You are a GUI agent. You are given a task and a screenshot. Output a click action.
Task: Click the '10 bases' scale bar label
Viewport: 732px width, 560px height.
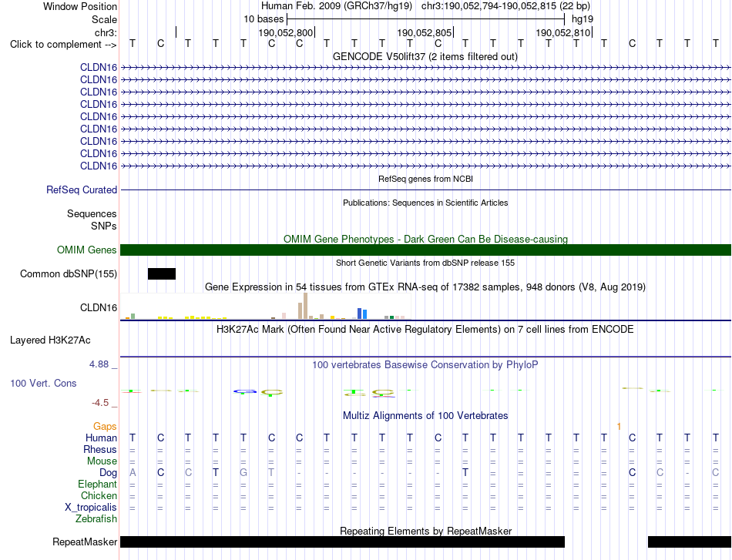(264, 19)
